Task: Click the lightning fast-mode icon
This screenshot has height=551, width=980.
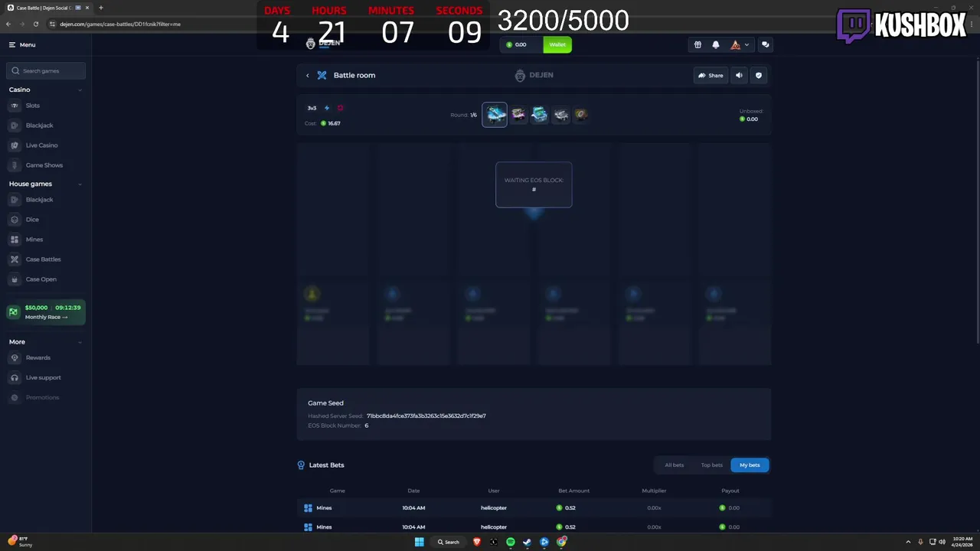Action: (327, 108)
